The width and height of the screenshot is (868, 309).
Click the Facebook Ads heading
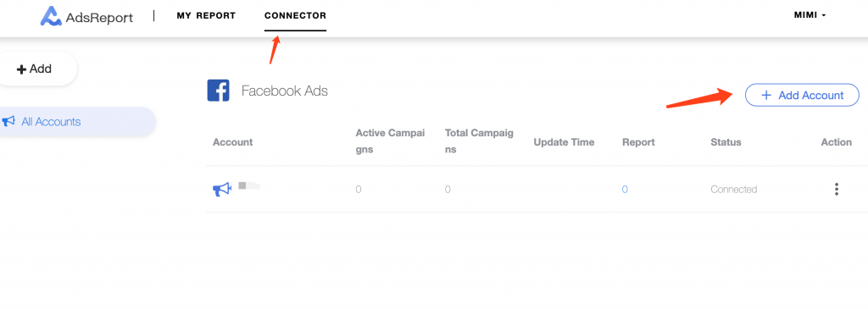[x=285, y=91]
